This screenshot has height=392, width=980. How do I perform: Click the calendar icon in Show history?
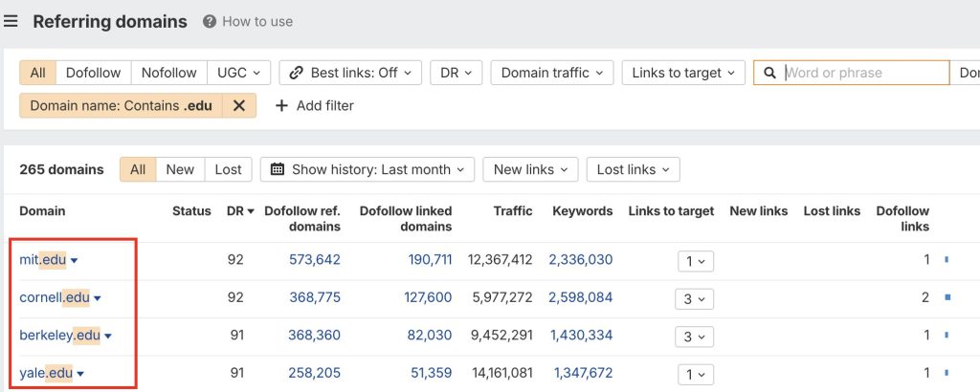click(278, 169)
